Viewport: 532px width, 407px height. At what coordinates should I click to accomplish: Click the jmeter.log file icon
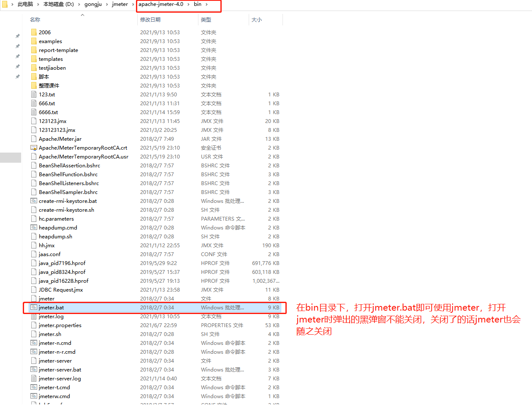pos(34,316)
